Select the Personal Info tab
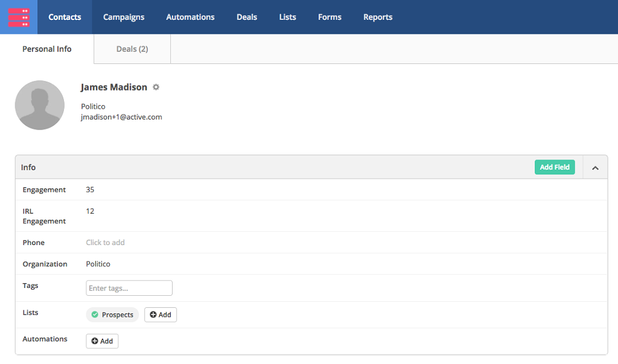Image resolution: width=618 pixels, height=364 pixels. tap(47, 49)
